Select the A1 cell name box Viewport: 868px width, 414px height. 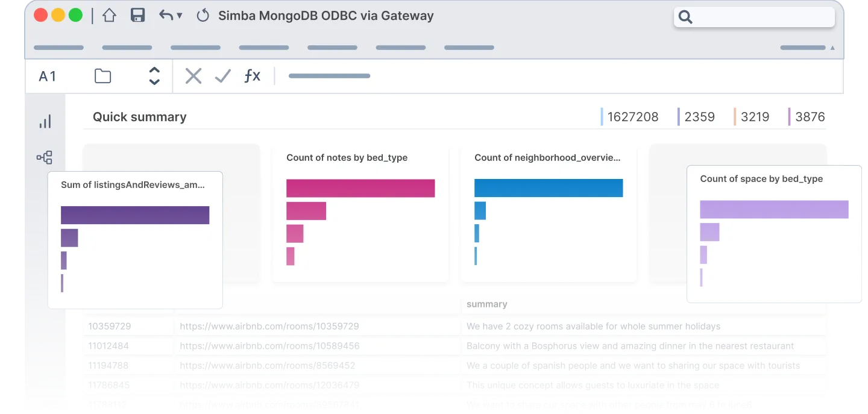[x=48, y=76]
